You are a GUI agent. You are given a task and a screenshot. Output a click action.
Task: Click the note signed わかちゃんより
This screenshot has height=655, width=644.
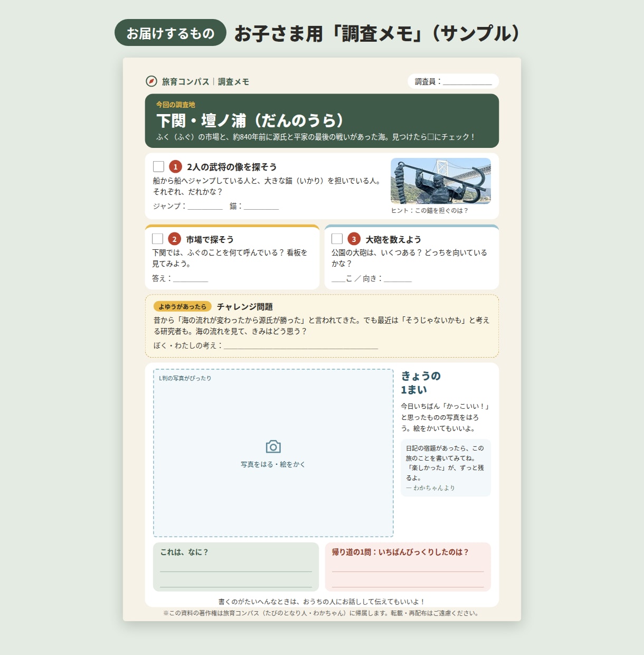446,468
